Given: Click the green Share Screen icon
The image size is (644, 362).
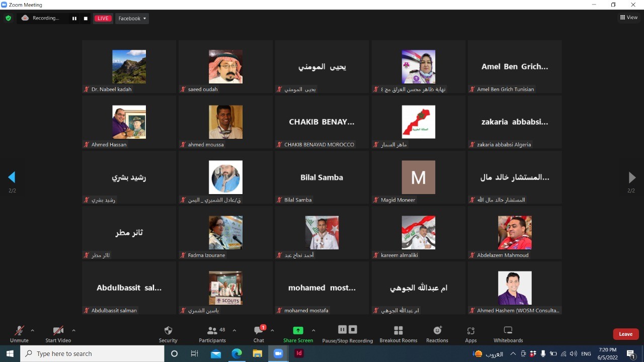Looking at the screenshot, I should 298,330.
